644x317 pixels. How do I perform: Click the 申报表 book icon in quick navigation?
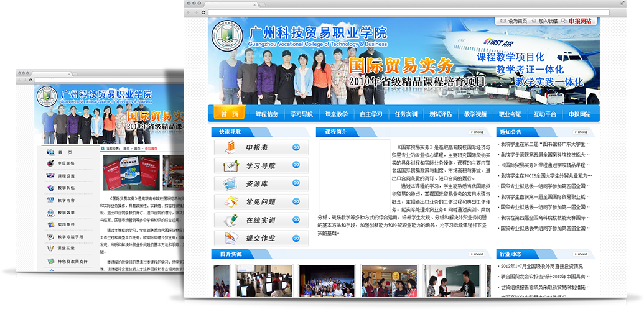(x=231, y=147)
